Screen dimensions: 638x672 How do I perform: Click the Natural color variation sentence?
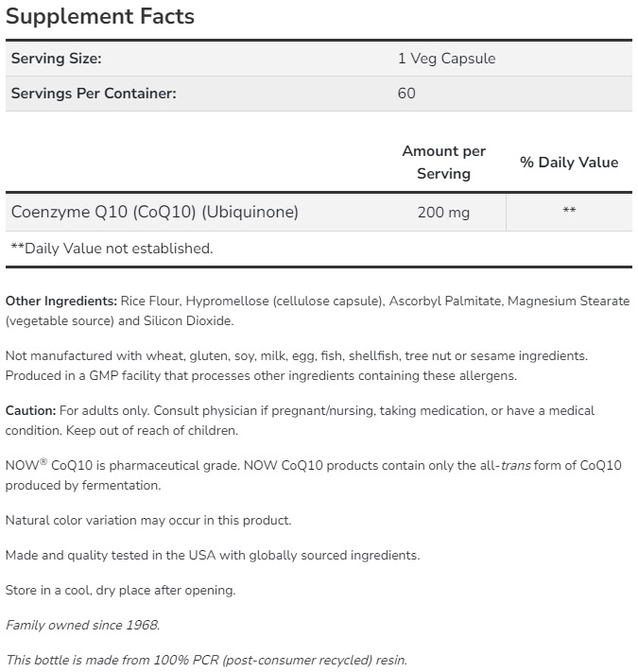pyautogui.click(x=148, y=521)
